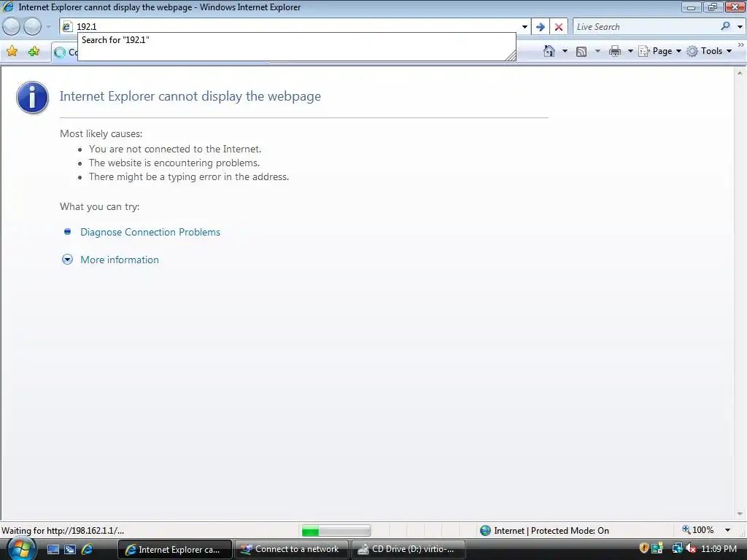Click the muted volume tray icon
Viewport: 747px width, 560px height.
tap(691, 549)
